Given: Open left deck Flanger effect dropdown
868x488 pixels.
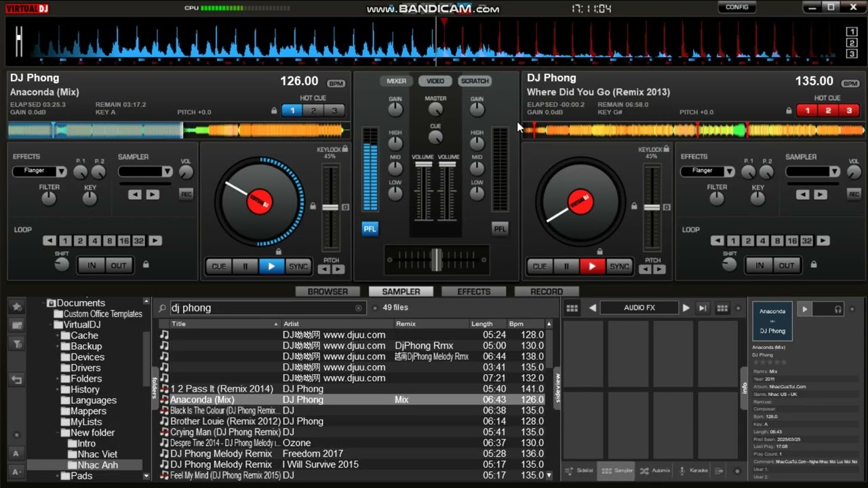Looking at the screenshot, I should [61, 171].
